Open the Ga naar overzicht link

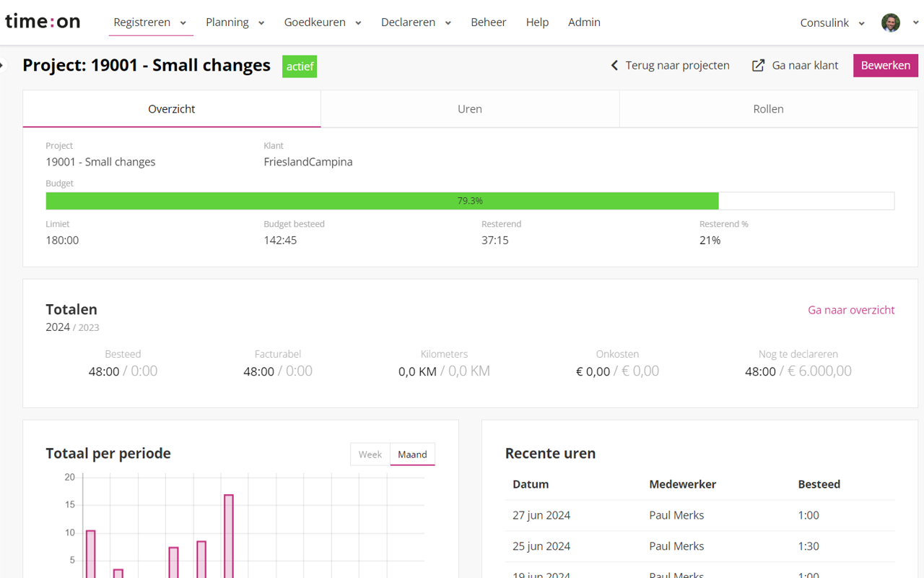(851, 310)
